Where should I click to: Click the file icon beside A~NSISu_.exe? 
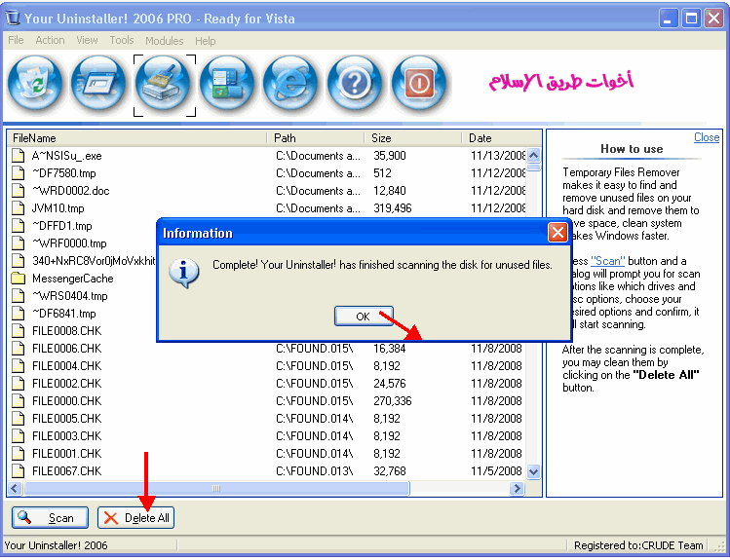point(19,156)
